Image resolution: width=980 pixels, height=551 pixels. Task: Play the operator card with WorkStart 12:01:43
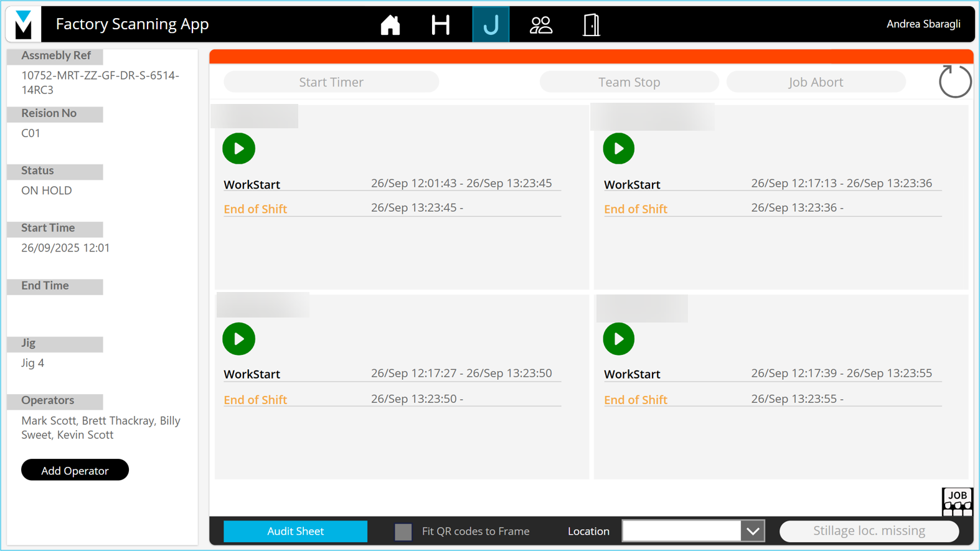click(x=238, y=148)
